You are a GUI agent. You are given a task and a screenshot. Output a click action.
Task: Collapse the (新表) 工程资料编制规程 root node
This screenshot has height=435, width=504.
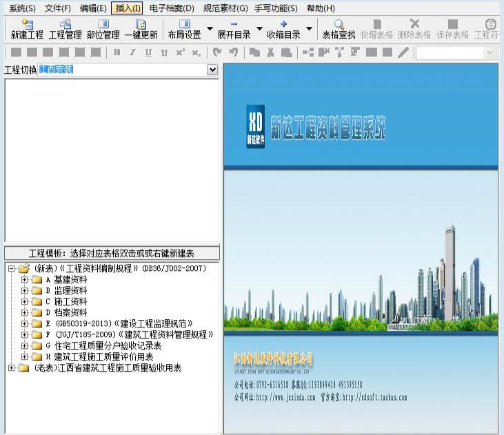11,269
